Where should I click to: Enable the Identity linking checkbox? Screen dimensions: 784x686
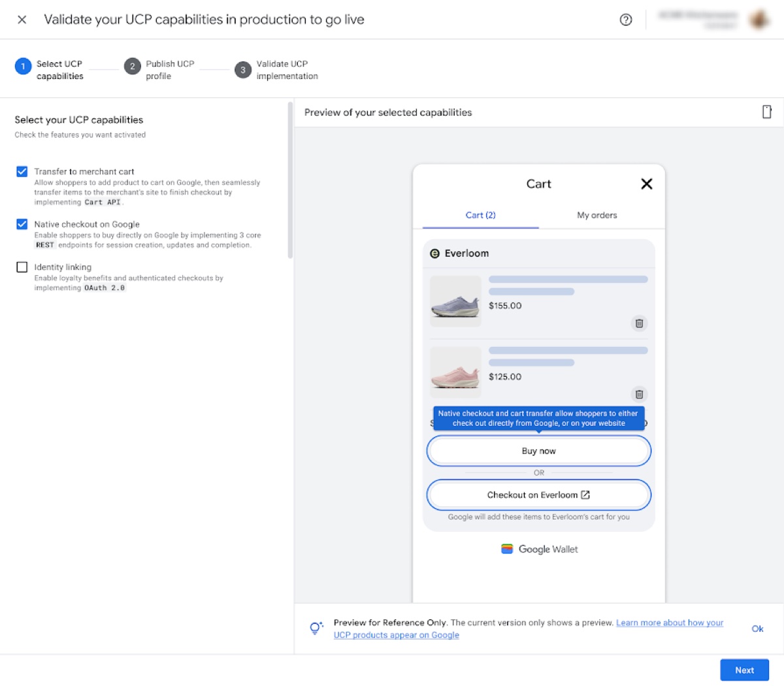pos(22,267)
